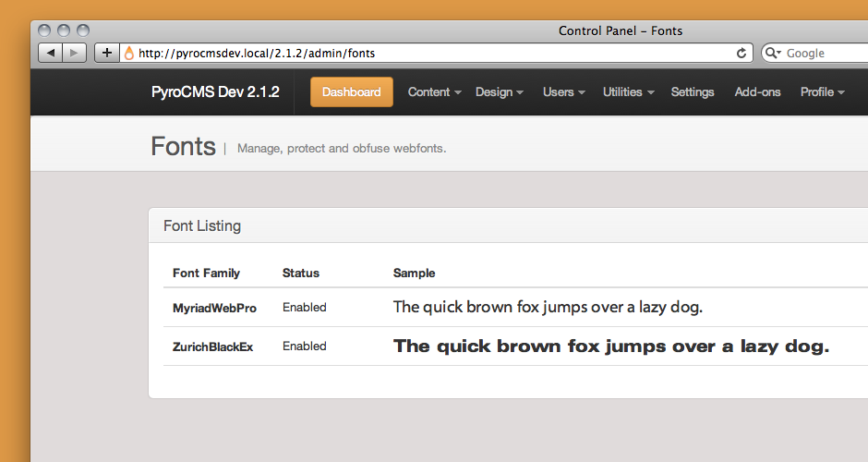Select the MyriadWebPro font name
The width and height of the screenshot is (868, 462).
click(x=214, y=308)
